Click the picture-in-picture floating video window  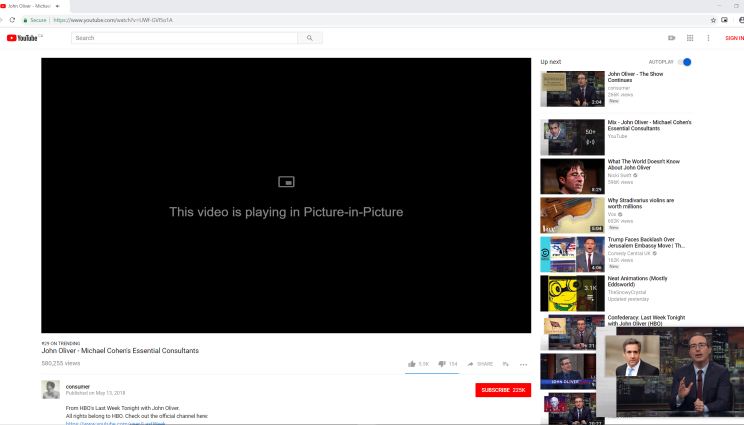click(x=675, y=372)
